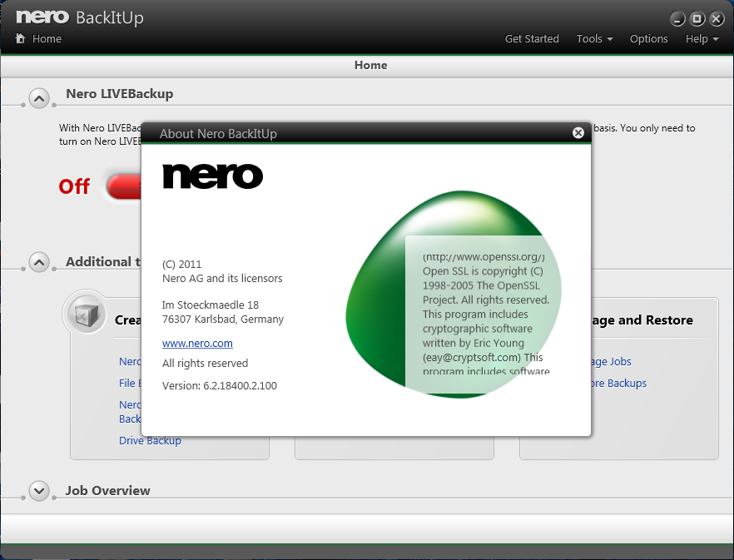Close the About Nero BackItUp dialog
The height and width of the screenshot is (560, 734).
click(x=578, y=133)
